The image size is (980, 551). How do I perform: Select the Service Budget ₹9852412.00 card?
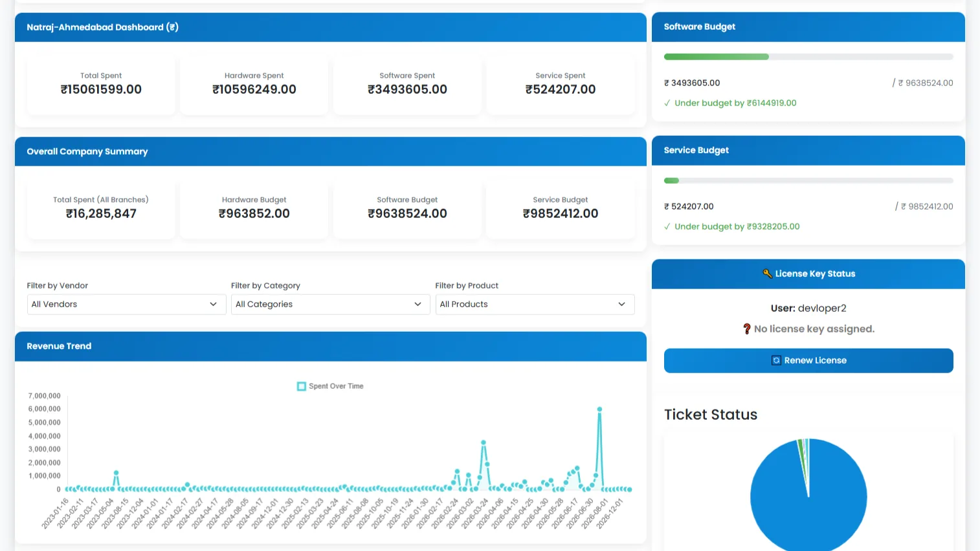coord(561,209)
